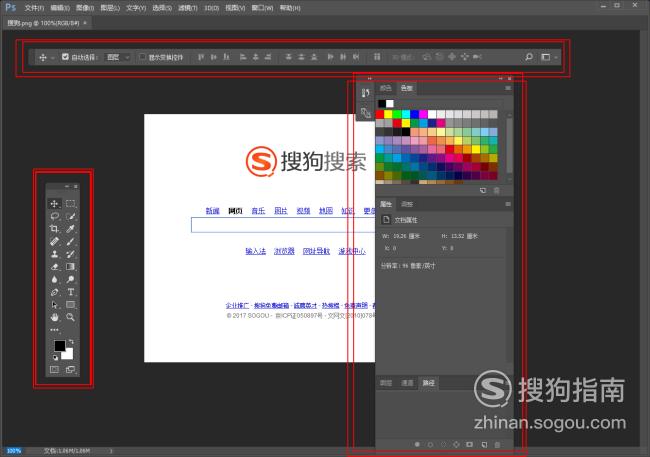This screenshot has height=457, width=650.
Task: Click the Sogou search input box on canvas
Action: coord(283,225)
